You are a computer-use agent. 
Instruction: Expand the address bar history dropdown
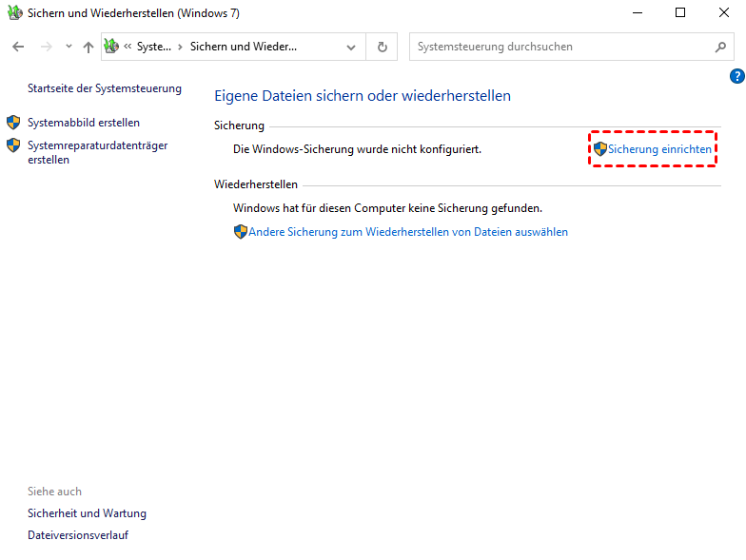coord(351,48)
